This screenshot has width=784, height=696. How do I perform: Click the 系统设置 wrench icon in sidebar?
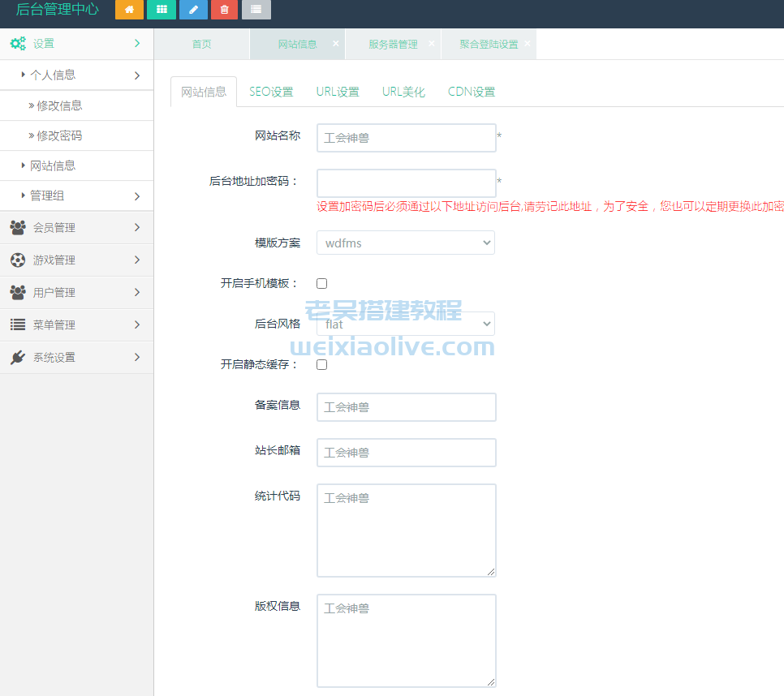coord(18,357)
